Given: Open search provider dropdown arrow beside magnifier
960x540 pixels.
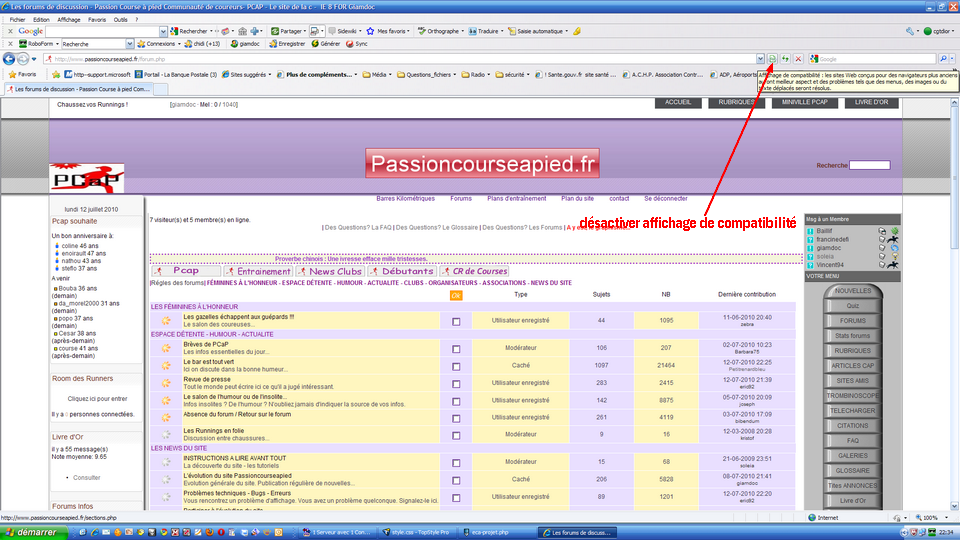Looking at the screenshot, I should pos(953,59).
